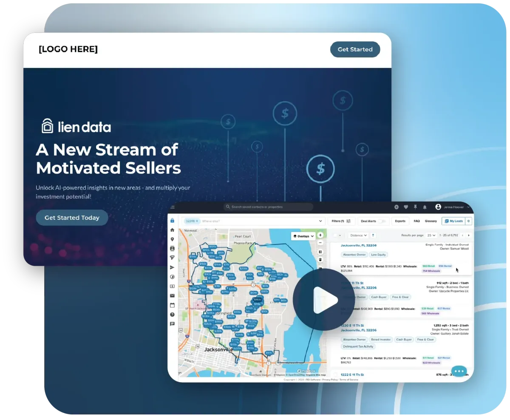This screenshot has width=510, height=420.
Task: Select the lock icon in the sidebar
Action: point(172,221)
